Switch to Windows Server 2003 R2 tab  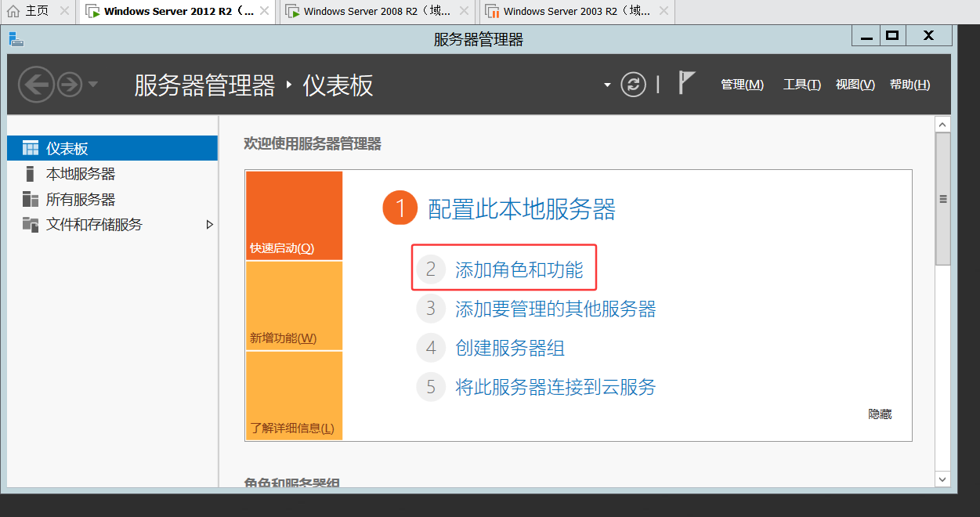click(x=577, y=11)
